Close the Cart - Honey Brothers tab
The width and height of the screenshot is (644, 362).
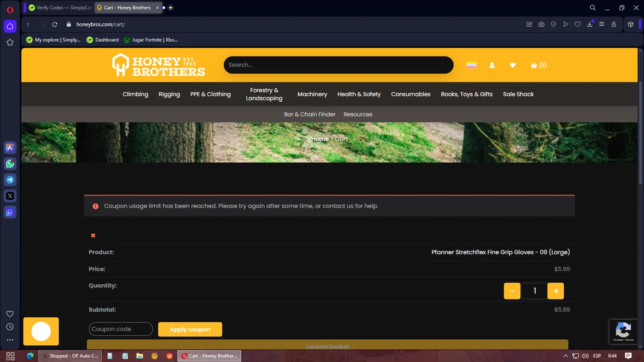click(157, 8)
